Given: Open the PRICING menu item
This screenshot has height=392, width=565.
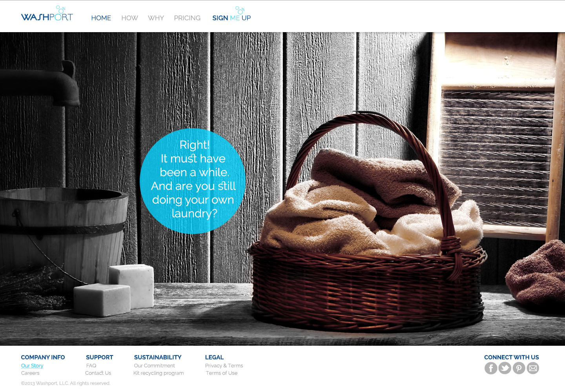Looking at the screenshot, I should coord(187,18).
